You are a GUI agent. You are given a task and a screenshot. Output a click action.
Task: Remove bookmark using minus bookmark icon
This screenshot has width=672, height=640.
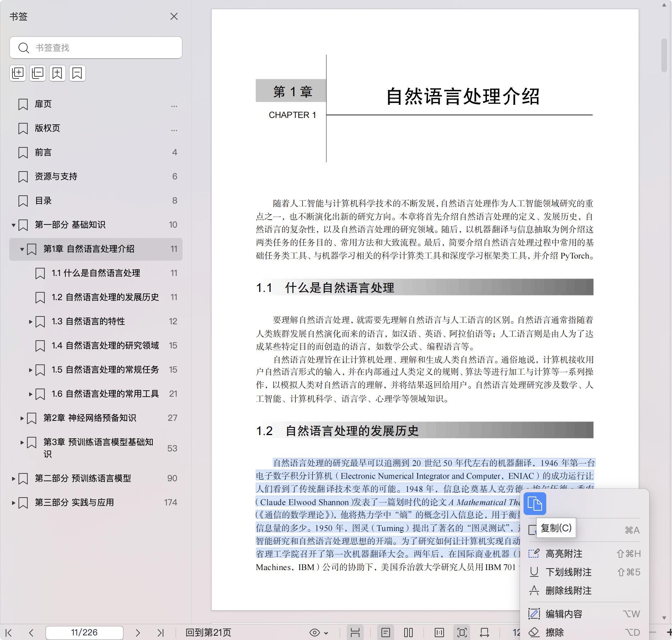tap(77, 73)
